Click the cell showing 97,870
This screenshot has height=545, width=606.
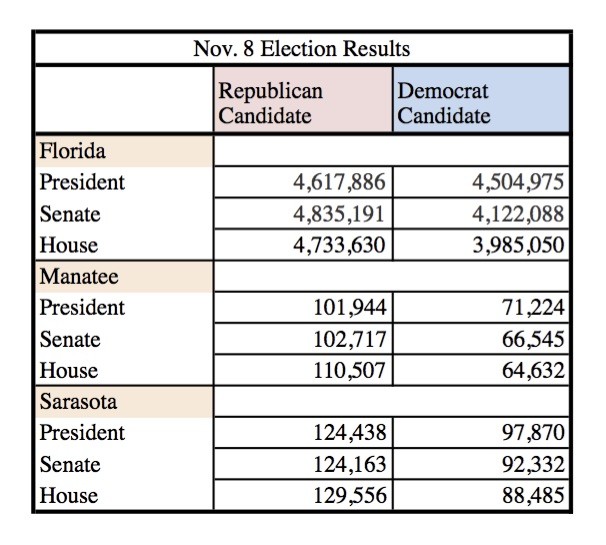[480, 432]
